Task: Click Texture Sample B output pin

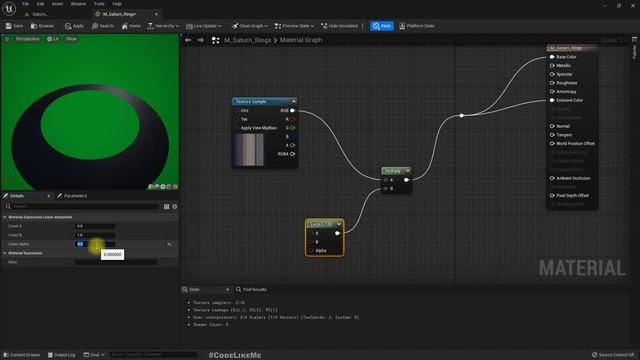Action: [x=292, y=137]
